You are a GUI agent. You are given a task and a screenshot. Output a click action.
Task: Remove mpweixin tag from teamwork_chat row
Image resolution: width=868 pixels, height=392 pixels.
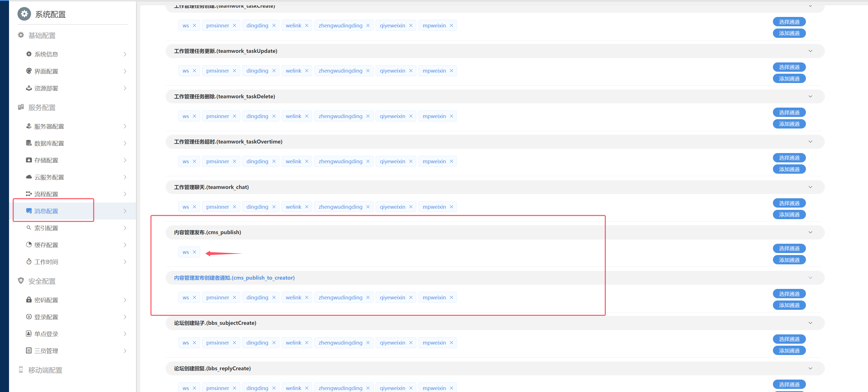[451, 207]
